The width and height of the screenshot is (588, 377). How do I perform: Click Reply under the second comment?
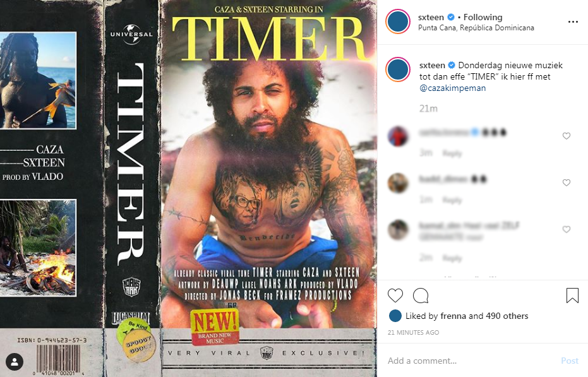pos(452,200)
